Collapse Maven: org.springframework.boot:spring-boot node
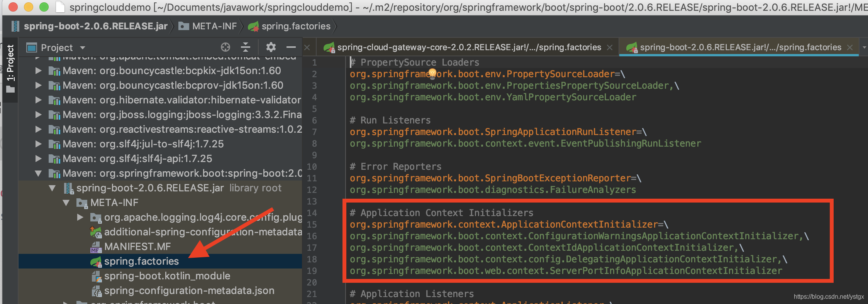868x304 pixels. coord(38,174)
